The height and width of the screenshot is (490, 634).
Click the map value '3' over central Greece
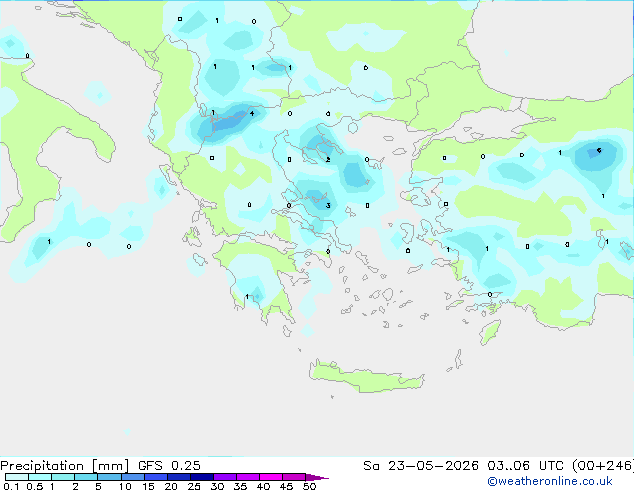(x=328, y=205)
